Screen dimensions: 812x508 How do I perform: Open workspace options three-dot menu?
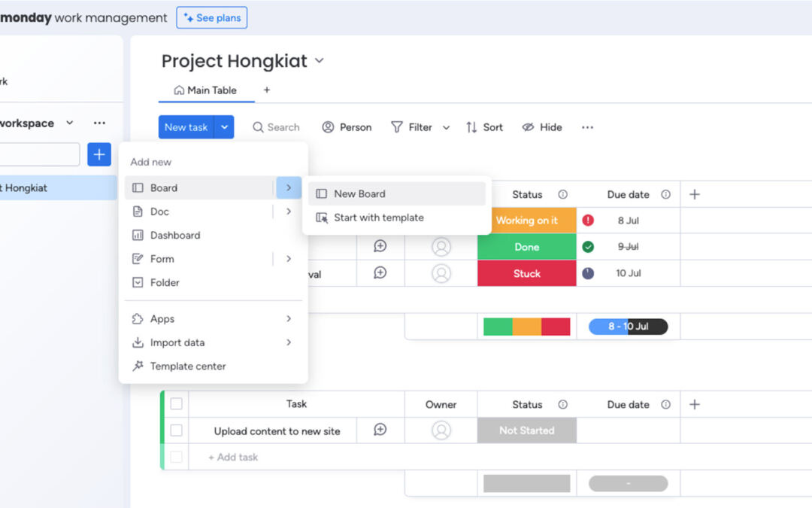(x=99, y=123)
